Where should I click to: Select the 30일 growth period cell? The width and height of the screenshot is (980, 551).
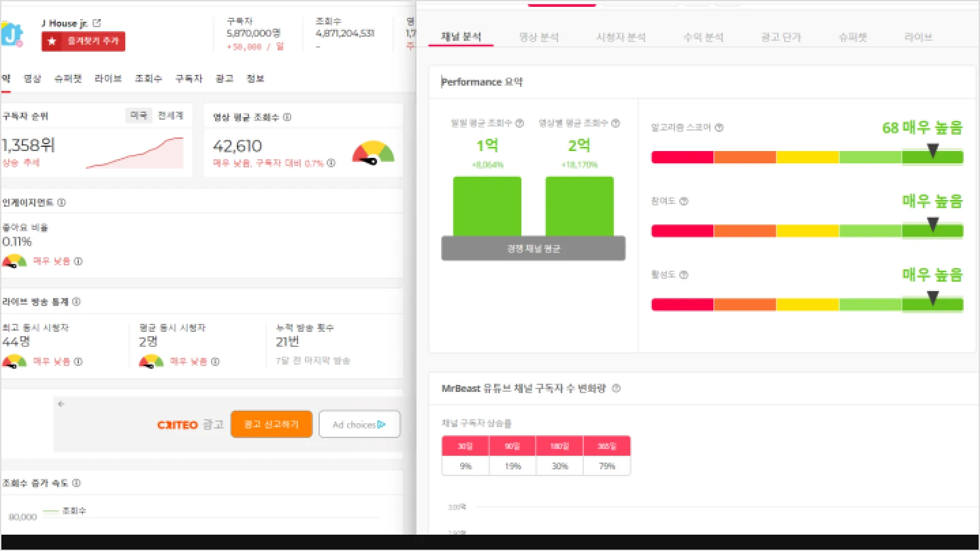(x=465, y=446)
